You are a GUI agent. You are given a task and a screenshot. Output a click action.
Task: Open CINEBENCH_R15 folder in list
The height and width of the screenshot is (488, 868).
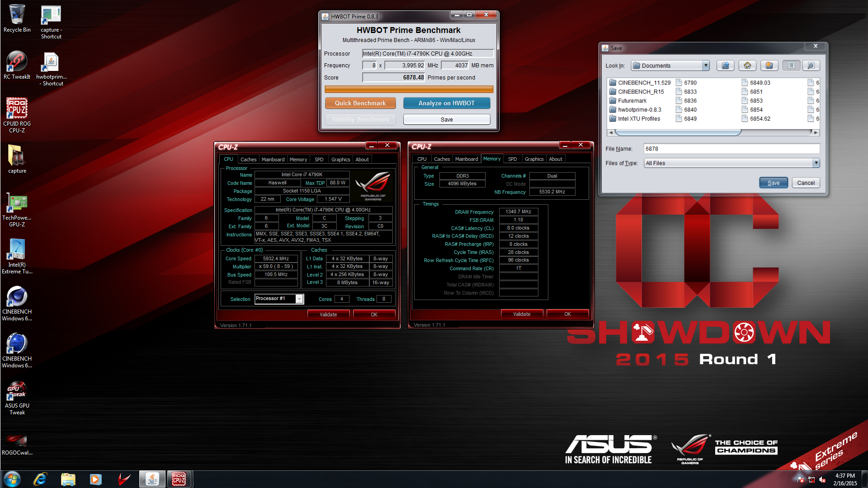(x=637, y=92)
